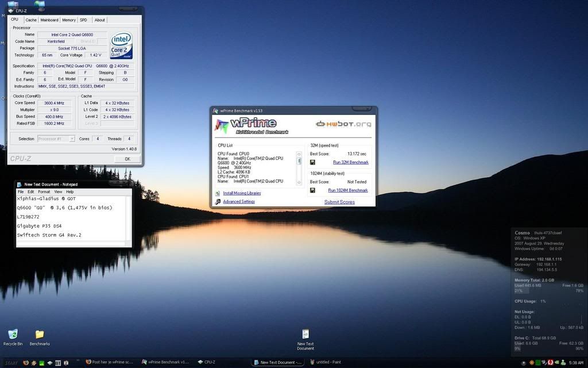Viewport: 588px width, 368px height.
Task: Open the Memory tab in CPU-Z
Action: tap(69, 20)
